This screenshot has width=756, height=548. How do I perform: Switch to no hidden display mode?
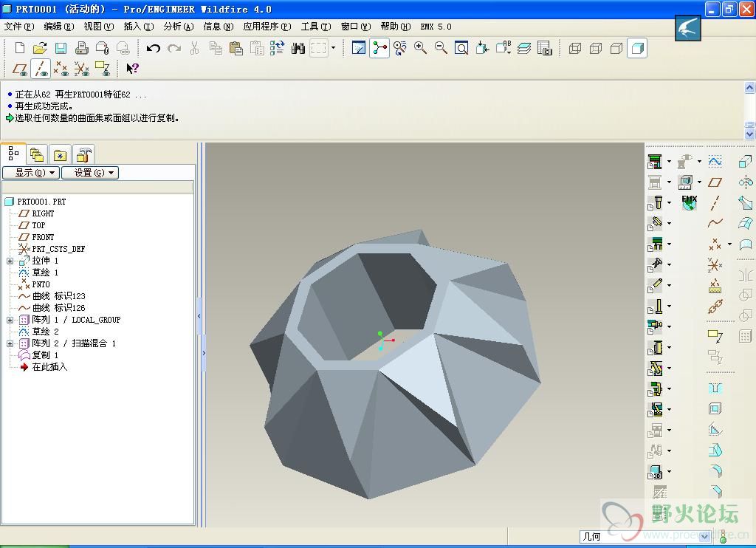616,48
